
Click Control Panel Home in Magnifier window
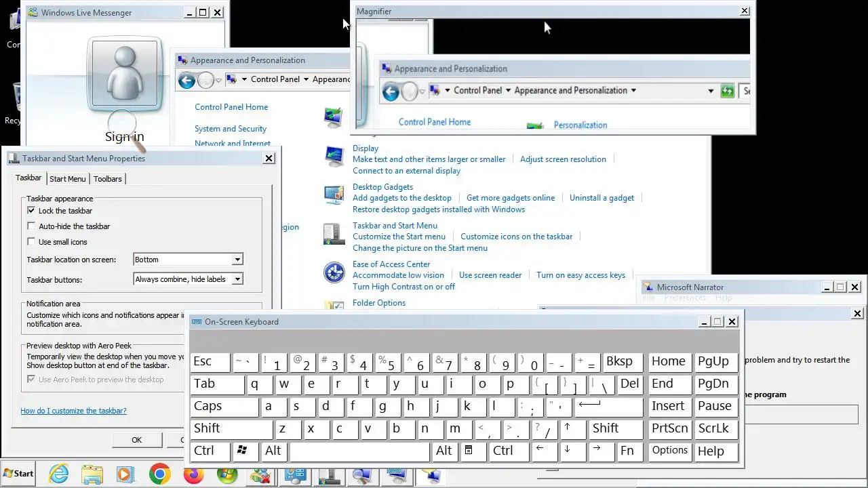point(435,122)
